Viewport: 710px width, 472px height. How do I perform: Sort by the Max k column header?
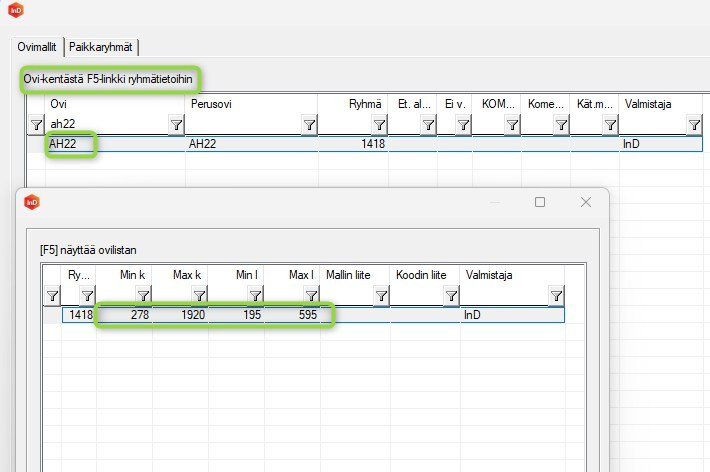tap(180, 275)
